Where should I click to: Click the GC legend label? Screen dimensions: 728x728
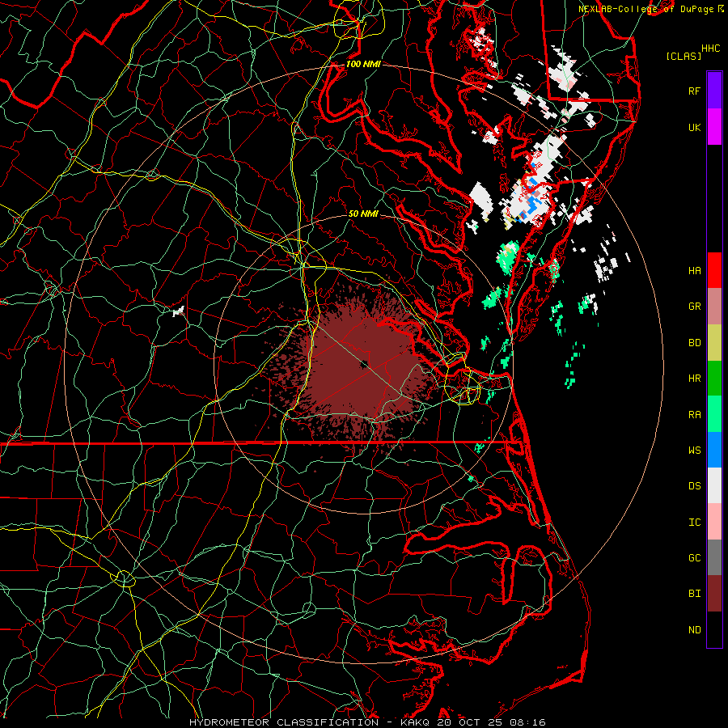coord(694,558)
